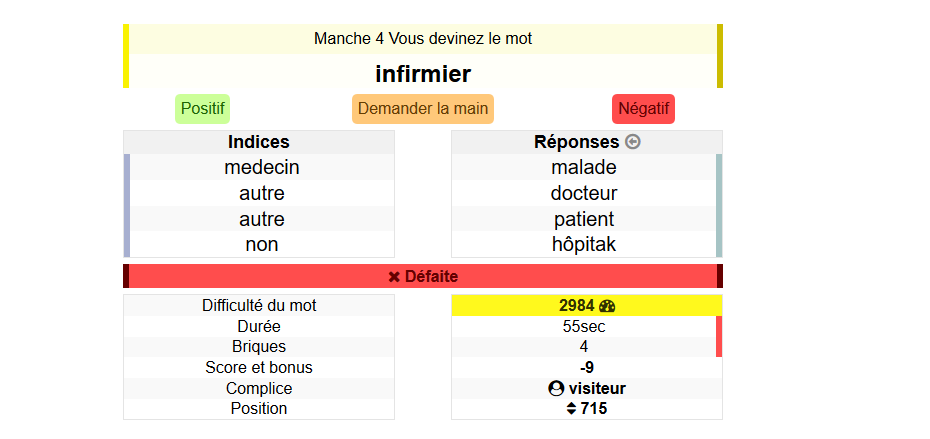This screenshot has height=439, width=930.
Task: Select the word infirmier in the header
Action: tap(423, 73)
